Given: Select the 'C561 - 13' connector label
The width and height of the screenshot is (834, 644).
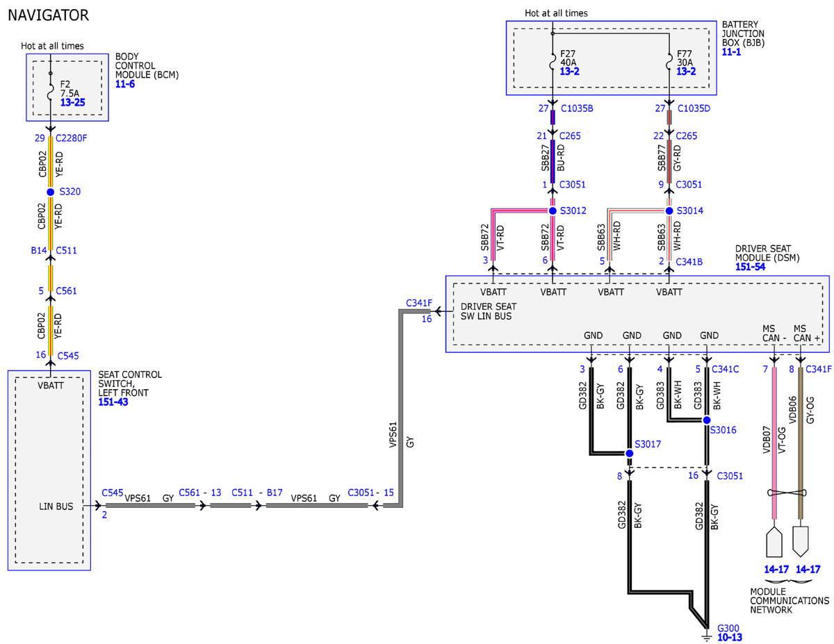Looking at the screenshot, I should coord(199,493).
